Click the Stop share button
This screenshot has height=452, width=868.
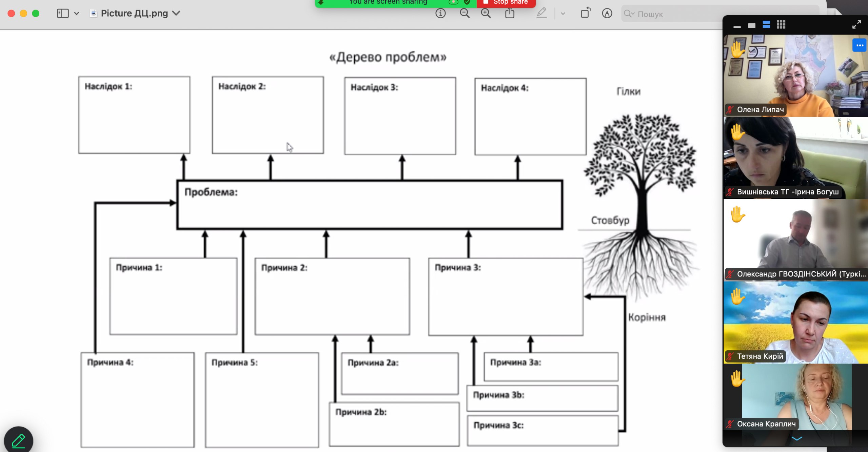[506, 3]
